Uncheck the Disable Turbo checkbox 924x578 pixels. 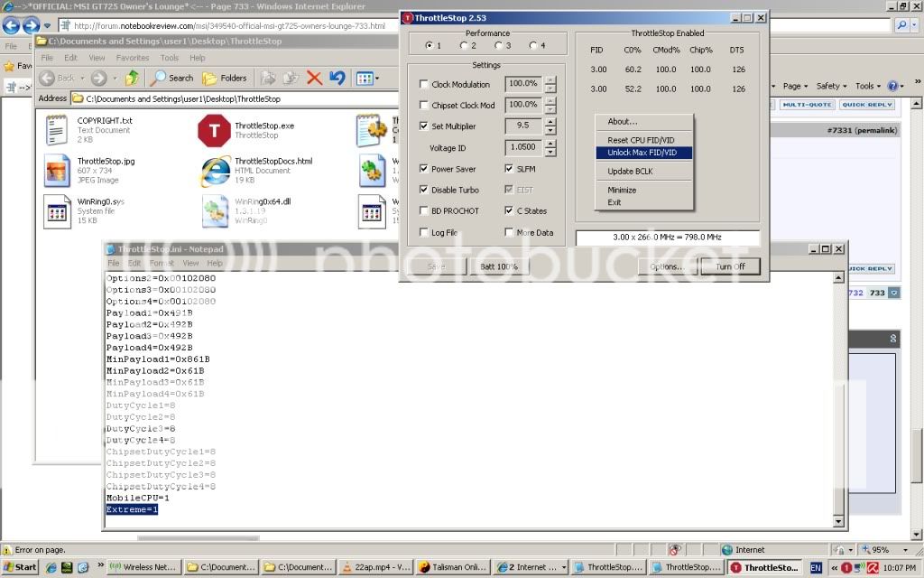coord(424,191)
